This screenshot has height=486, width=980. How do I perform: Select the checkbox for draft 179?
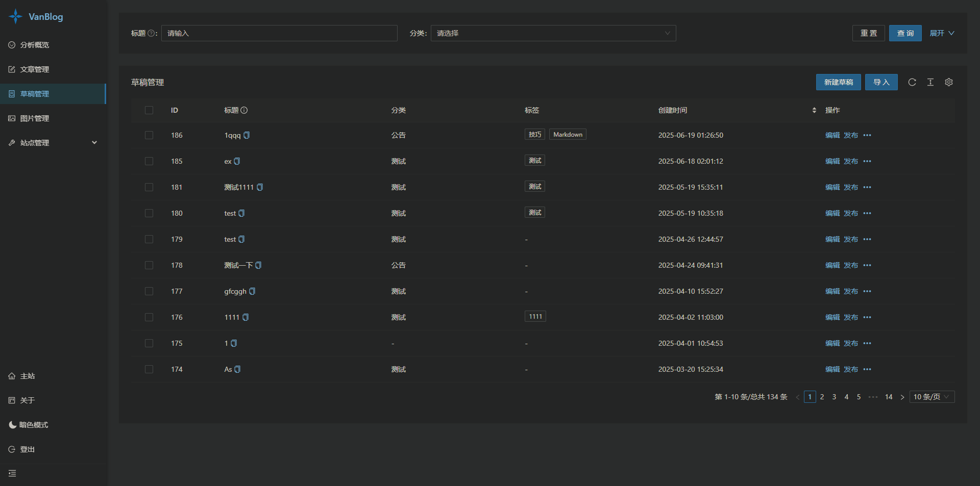149,239
